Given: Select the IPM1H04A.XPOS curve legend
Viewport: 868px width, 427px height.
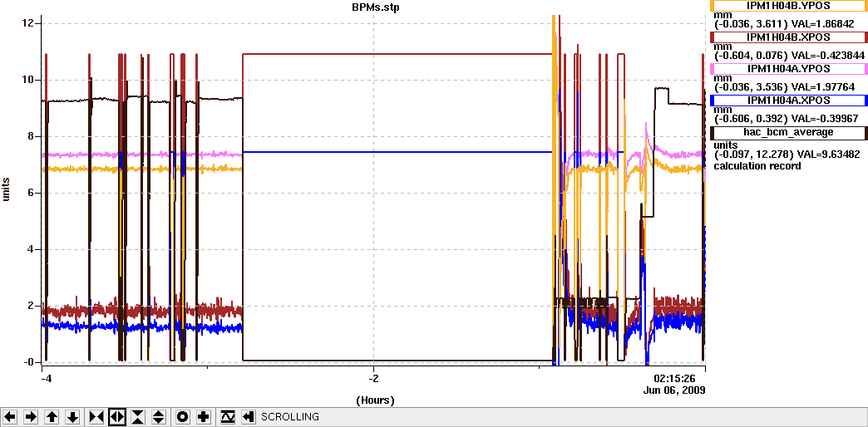Looking at the screenshot, I should 788,101.
